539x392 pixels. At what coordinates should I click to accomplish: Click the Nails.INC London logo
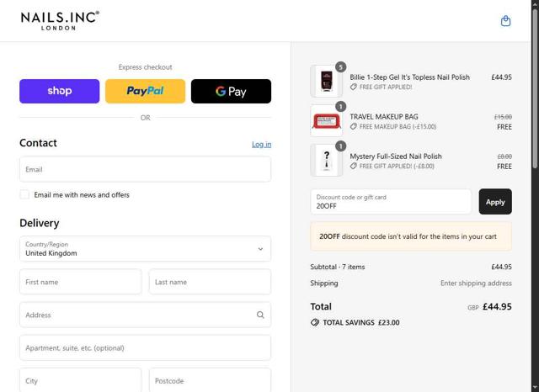[x=60, y=21]
